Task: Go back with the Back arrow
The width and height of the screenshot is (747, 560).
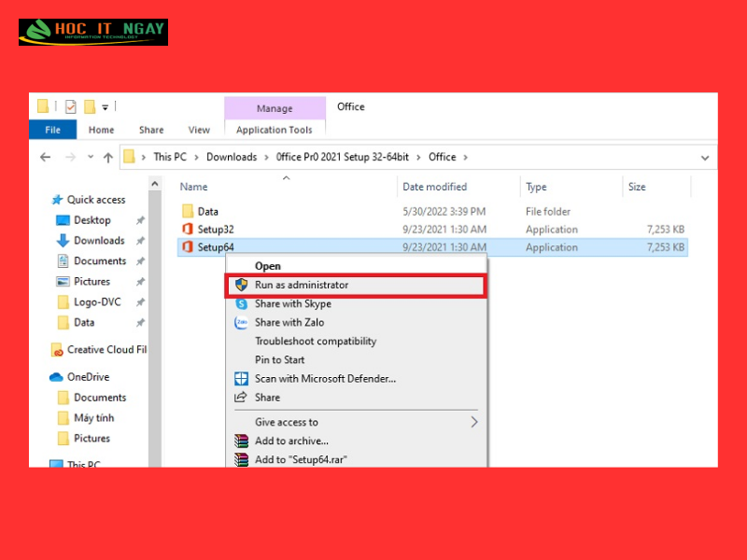Action: [x=45, y=157]
